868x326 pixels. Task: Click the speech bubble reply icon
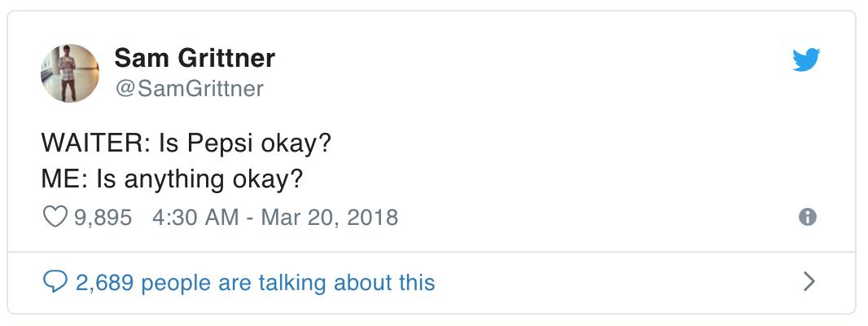click(54, 282)
